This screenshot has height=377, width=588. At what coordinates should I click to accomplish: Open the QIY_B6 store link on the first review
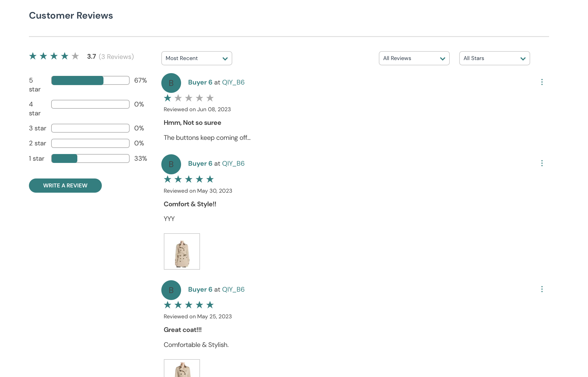click(233, 82)
